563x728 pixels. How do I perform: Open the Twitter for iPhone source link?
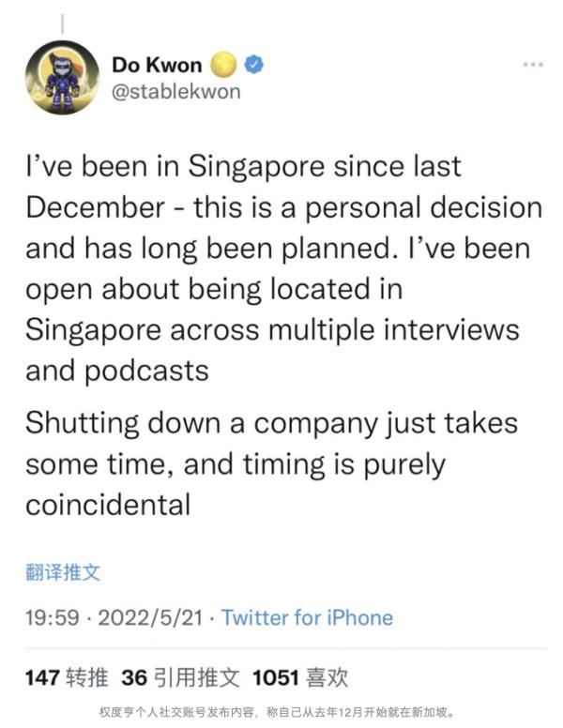click(x=307, y=617)
